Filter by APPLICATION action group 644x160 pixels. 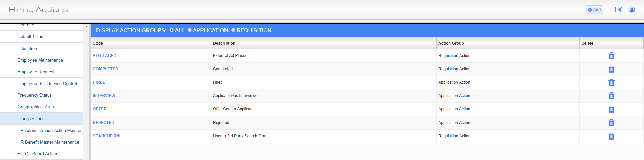(190, 30)
